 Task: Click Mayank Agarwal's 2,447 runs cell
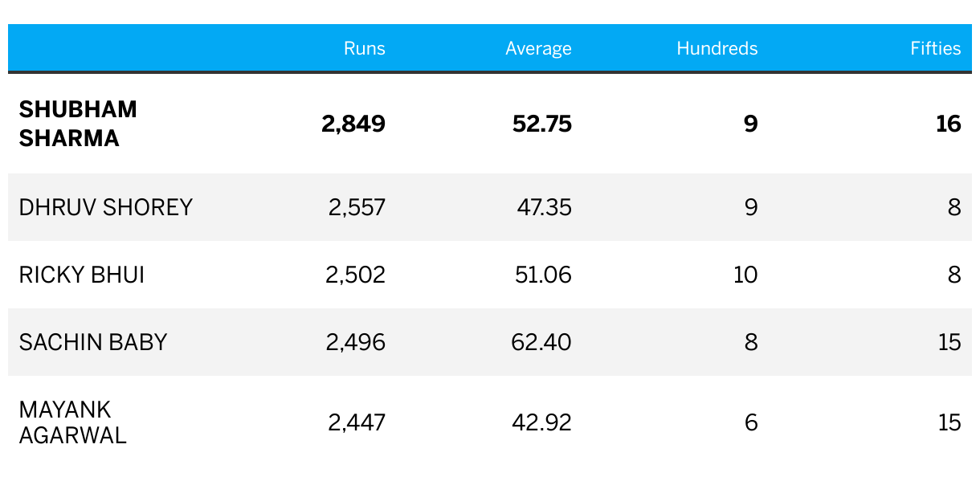click(357, 422)
